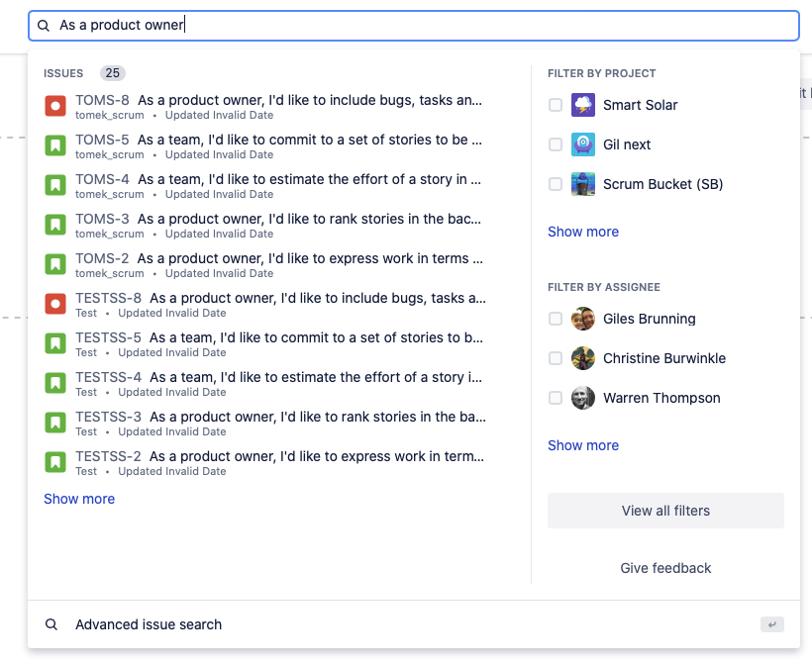Show more projects under Filter by Project
812x663 pixels.
pos(583,232)
